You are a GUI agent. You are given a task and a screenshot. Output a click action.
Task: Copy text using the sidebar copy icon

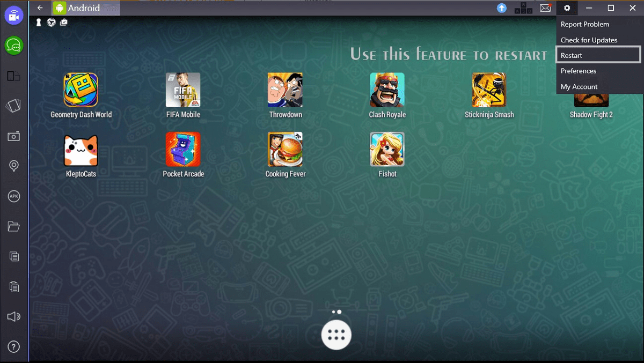click(13, 256)
